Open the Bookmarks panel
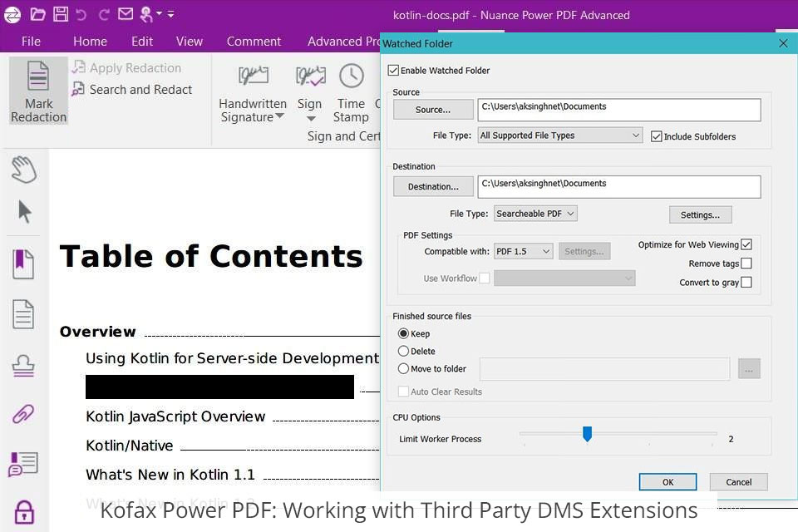The width and height of the screenshot is (798, 532). tap(23, 264)
